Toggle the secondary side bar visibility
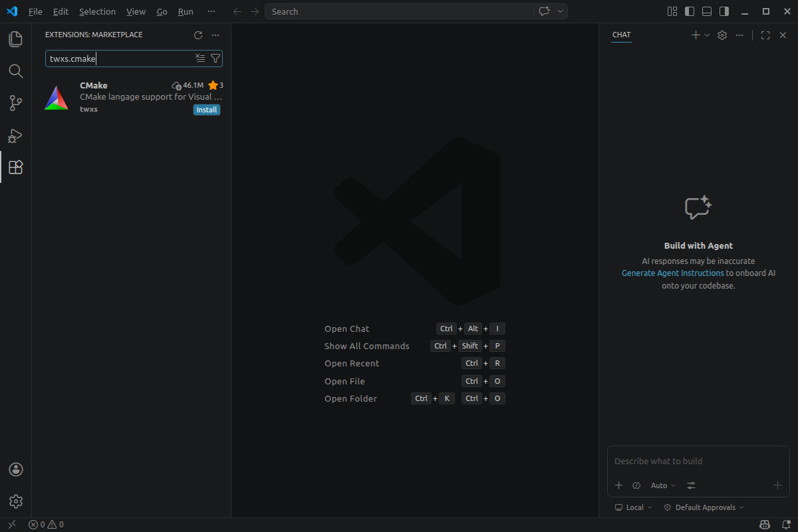Image resolution: width=798 pixels, height=532 pixels. [724, 11]
